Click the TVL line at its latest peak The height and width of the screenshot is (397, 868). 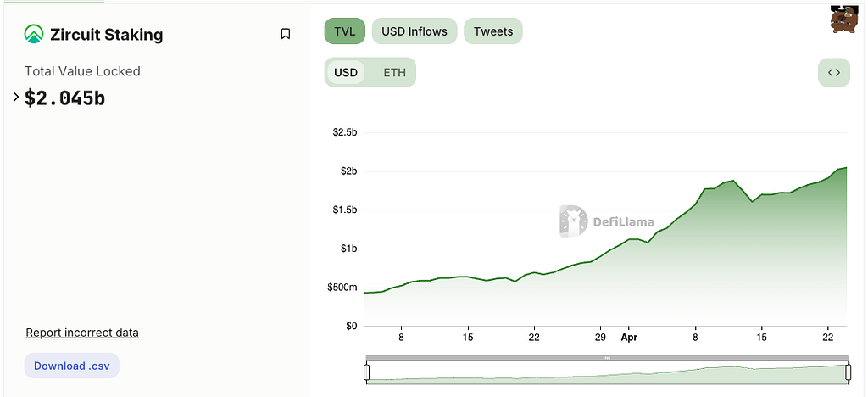pos(846,168)
